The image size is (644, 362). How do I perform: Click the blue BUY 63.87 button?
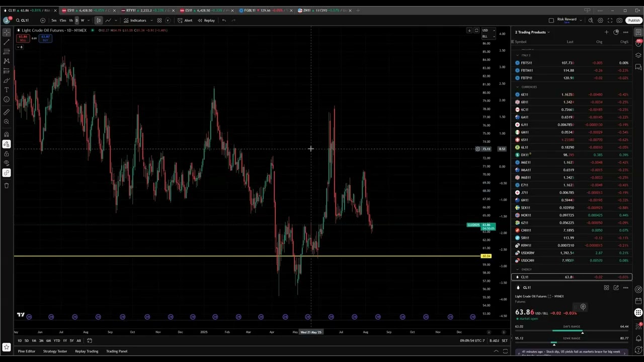[45, 38]
